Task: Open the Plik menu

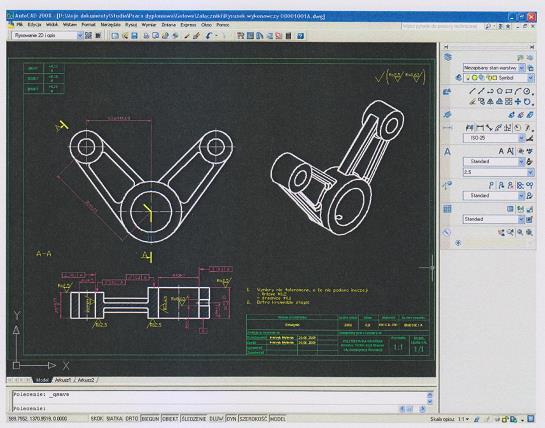Action: [20, 25]
